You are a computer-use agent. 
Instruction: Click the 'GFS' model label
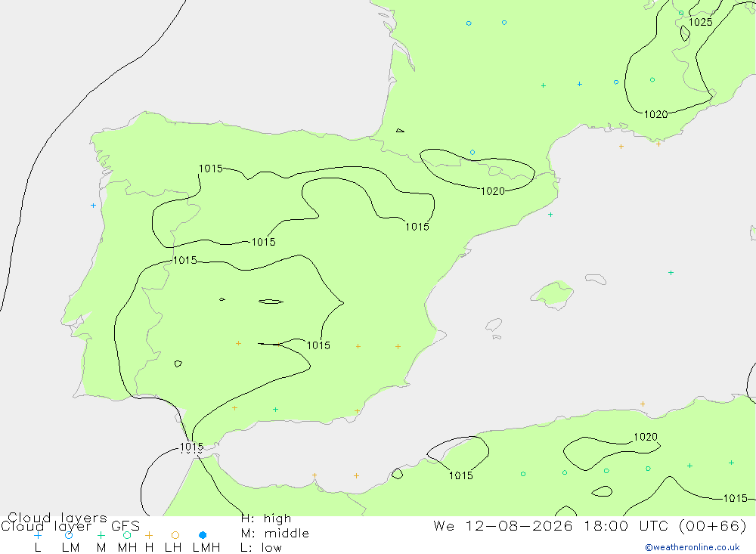(x=125, y=526)
